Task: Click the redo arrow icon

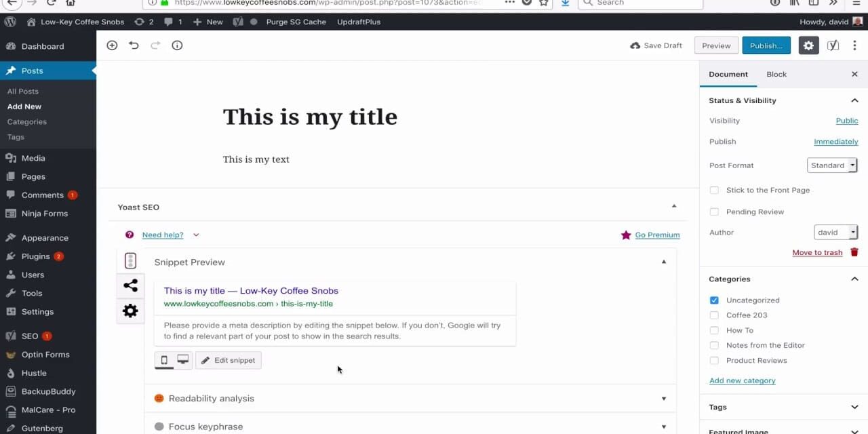Action: (x=155, y=45)
